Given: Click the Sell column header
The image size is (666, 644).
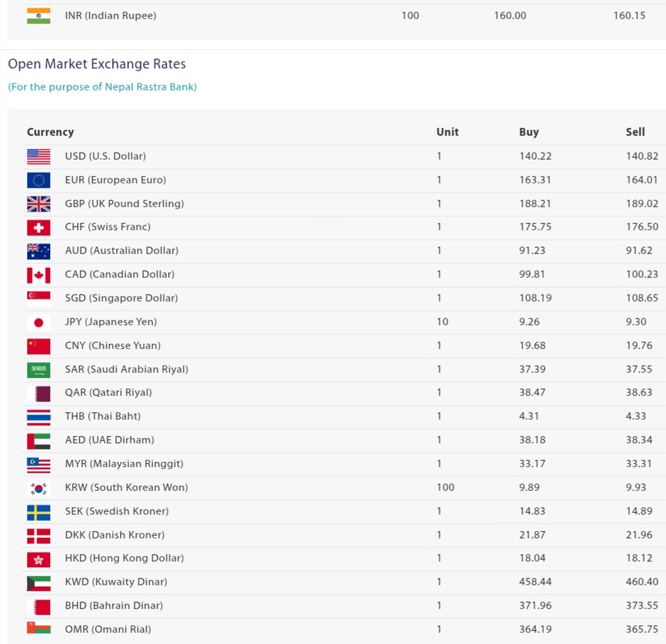Looking at the screenshot, I should (x=635, y=132).
